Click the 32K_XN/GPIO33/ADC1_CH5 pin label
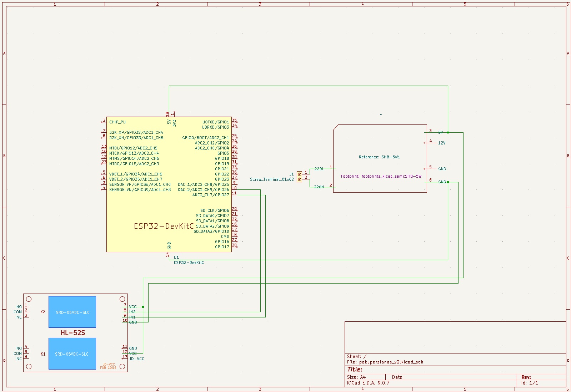 [136, 138]
